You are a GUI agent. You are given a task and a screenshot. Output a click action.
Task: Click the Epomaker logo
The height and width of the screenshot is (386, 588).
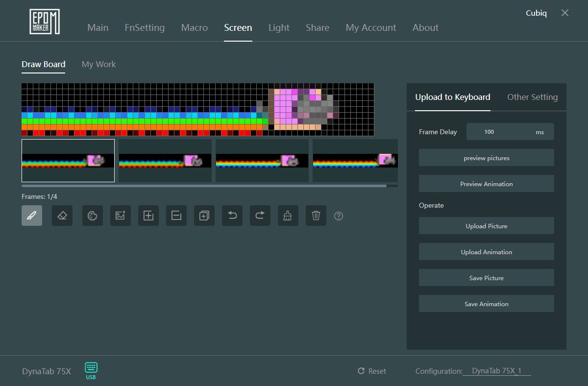[x=45, y=22]
